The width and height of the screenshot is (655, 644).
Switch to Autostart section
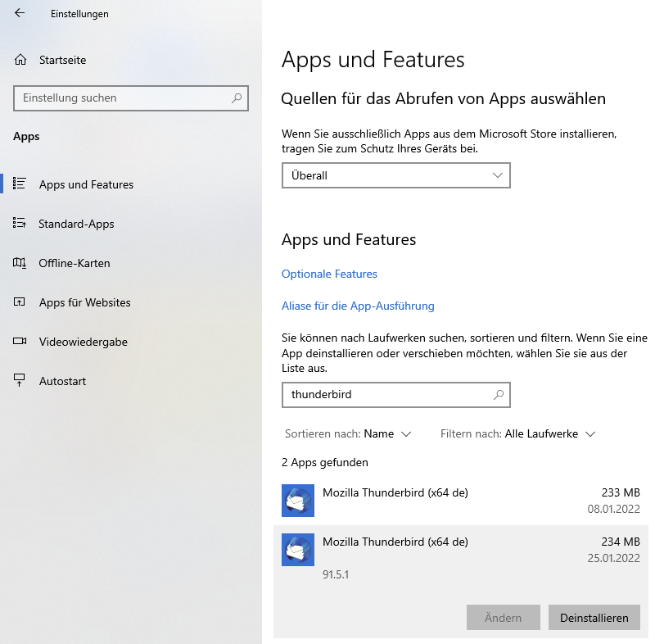[x=131, y=381]
